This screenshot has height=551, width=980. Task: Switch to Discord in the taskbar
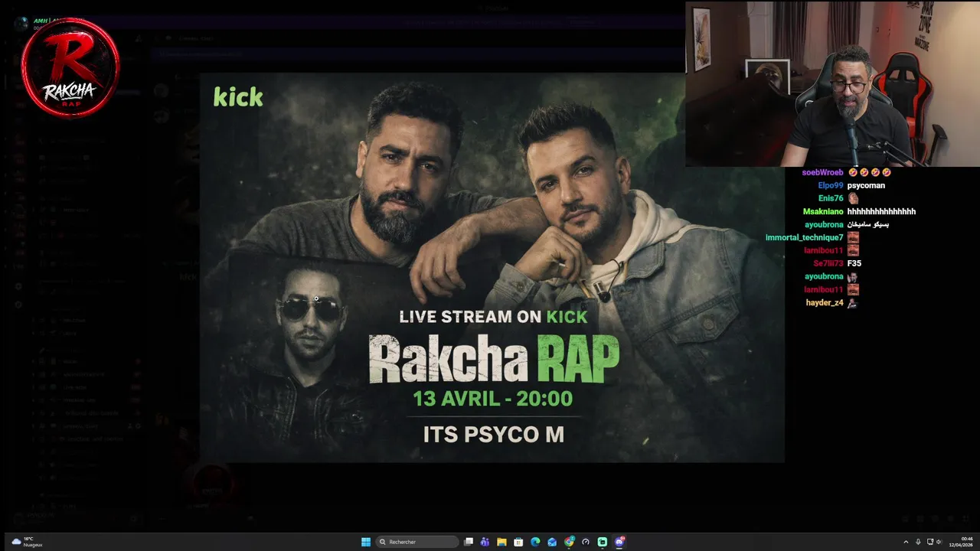point(619,542)
